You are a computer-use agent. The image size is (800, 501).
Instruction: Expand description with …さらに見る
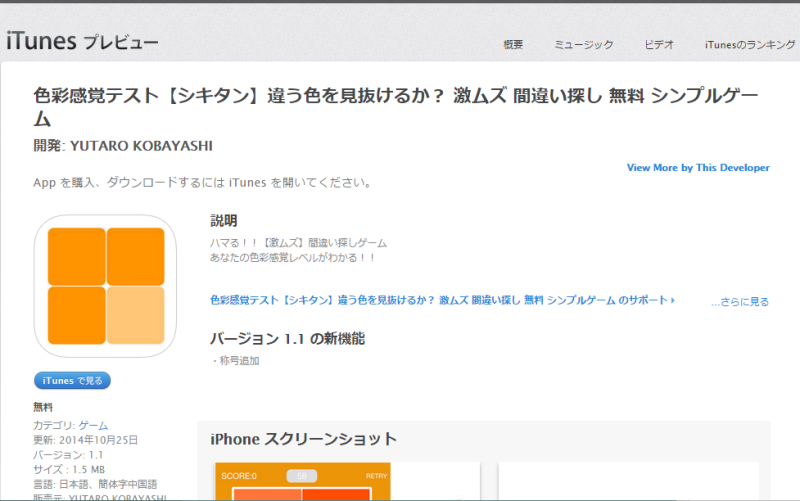pos(740,302)
